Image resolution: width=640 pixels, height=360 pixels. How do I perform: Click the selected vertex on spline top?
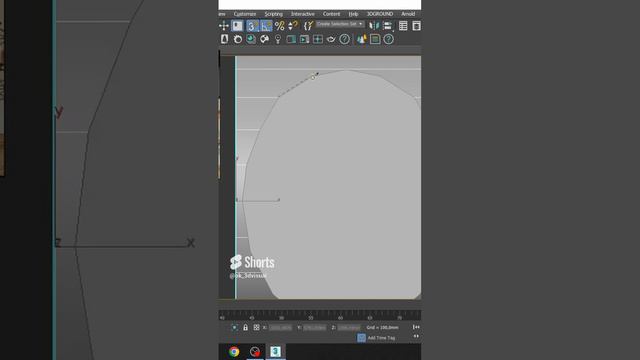pos(313,77)
